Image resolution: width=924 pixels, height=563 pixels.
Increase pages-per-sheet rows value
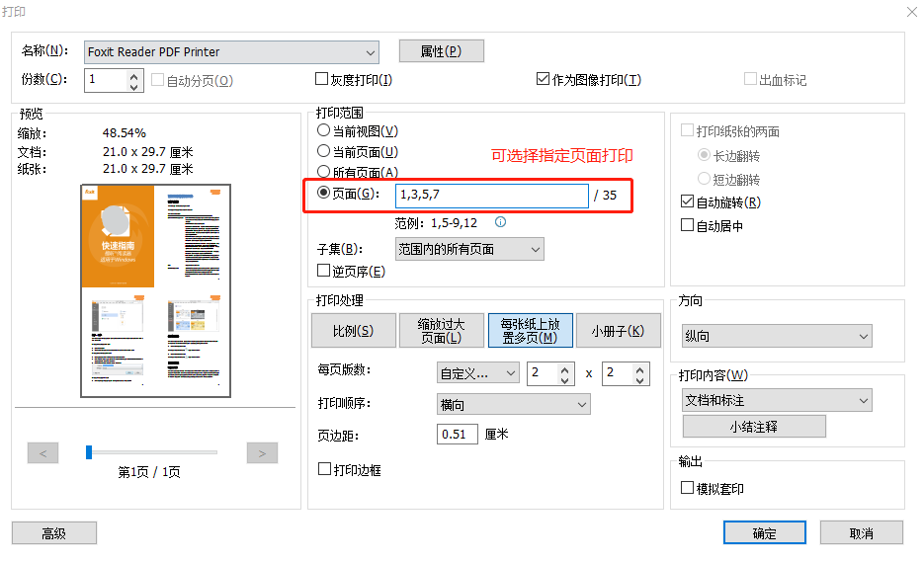(640, 369)
